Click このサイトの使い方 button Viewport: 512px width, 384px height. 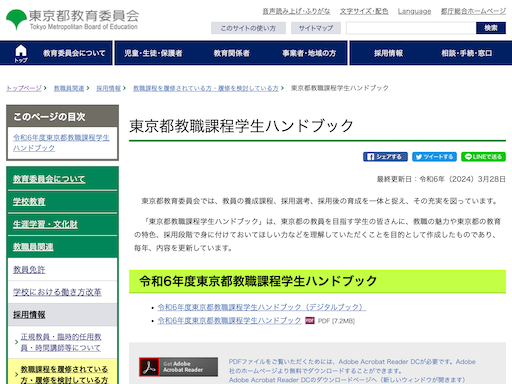pyautogui.click(x=248, y=28)
